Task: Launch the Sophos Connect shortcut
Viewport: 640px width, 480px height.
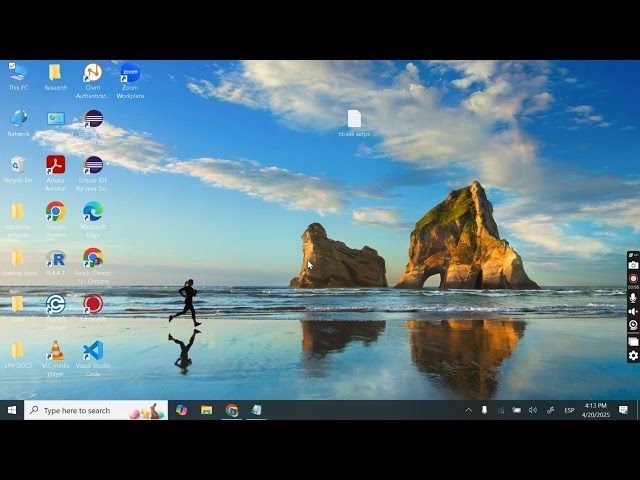Action: tap(56, 313)
